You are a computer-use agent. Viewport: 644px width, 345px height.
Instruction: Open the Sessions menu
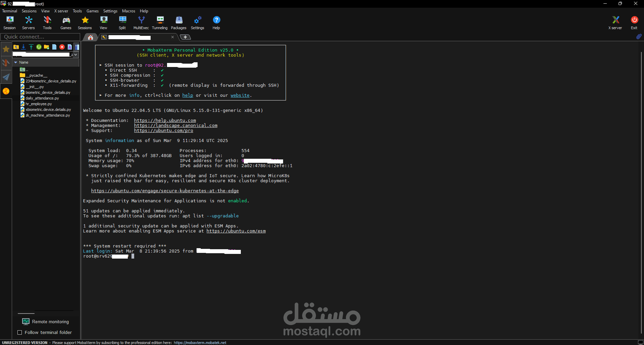[29, 11]
